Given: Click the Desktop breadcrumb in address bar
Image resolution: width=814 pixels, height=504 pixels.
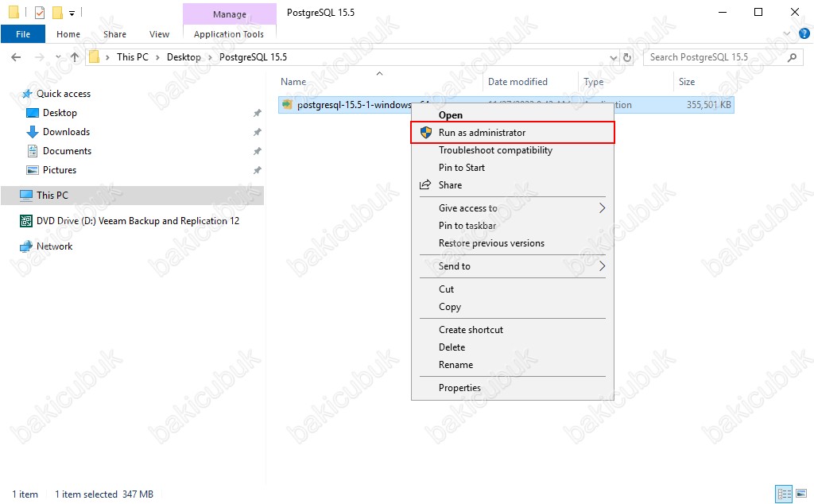Looking at the screenshot, I should click(x=184, y=57).
